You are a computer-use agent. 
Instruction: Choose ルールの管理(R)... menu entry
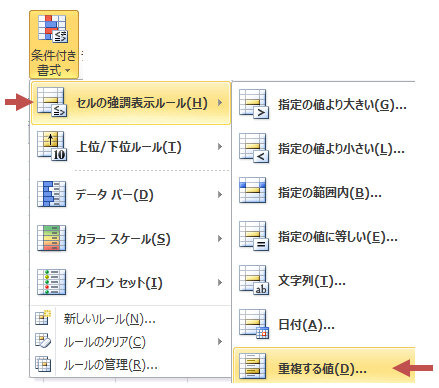coord(131,365)
